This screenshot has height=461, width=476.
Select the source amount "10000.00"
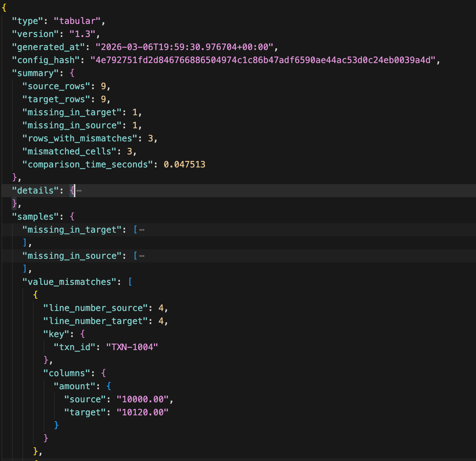click(144, 399)
